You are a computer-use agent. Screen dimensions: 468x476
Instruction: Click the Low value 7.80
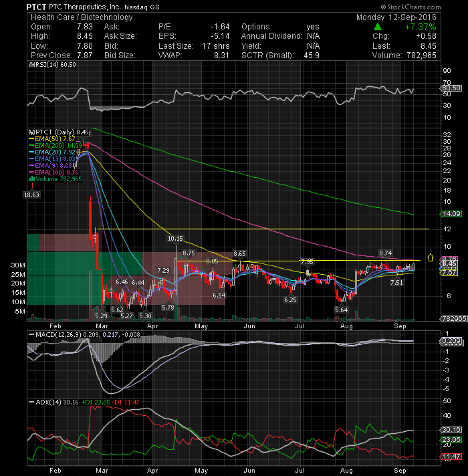pos(85,46)
